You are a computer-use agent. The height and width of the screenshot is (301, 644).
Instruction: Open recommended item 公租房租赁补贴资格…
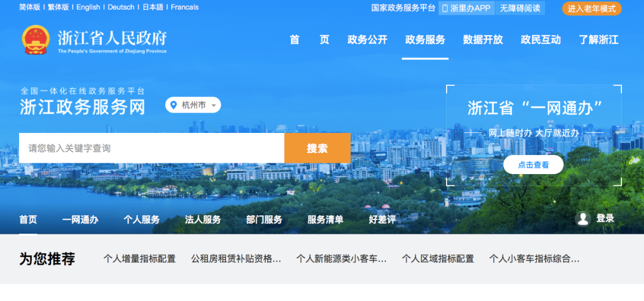pos(236,259)
